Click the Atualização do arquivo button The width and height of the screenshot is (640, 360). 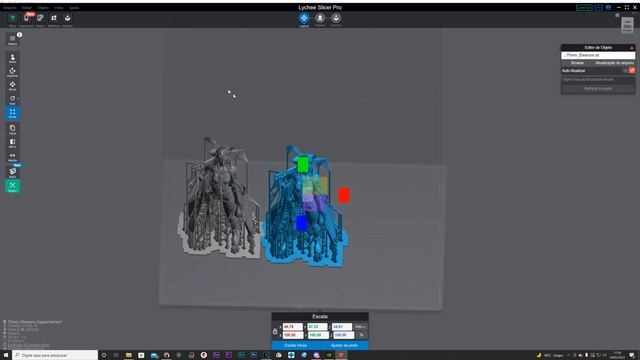tap(614, 63)
